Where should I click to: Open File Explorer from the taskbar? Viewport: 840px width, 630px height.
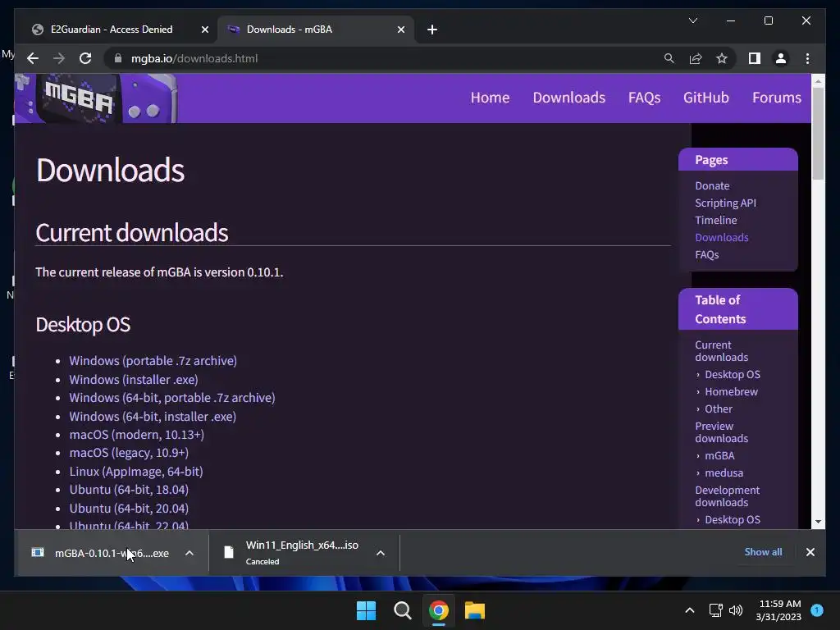tap(475, 610)
